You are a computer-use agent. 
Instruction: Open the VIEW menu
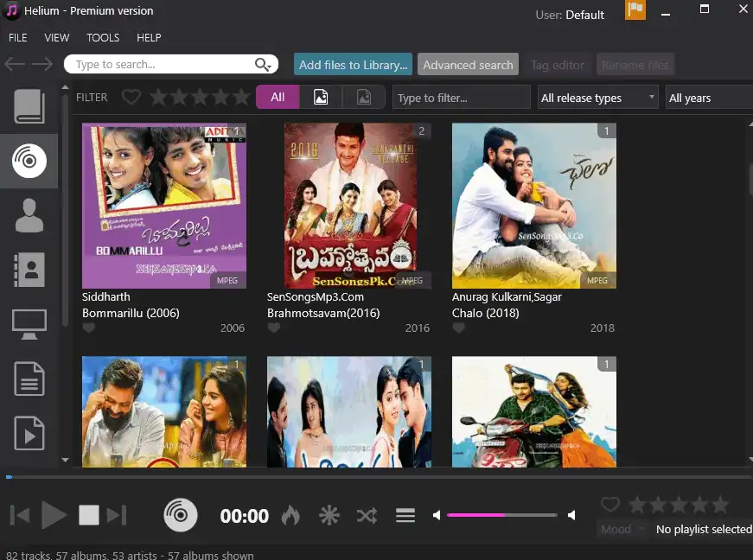pyautogui.click(x=57, y=38)
